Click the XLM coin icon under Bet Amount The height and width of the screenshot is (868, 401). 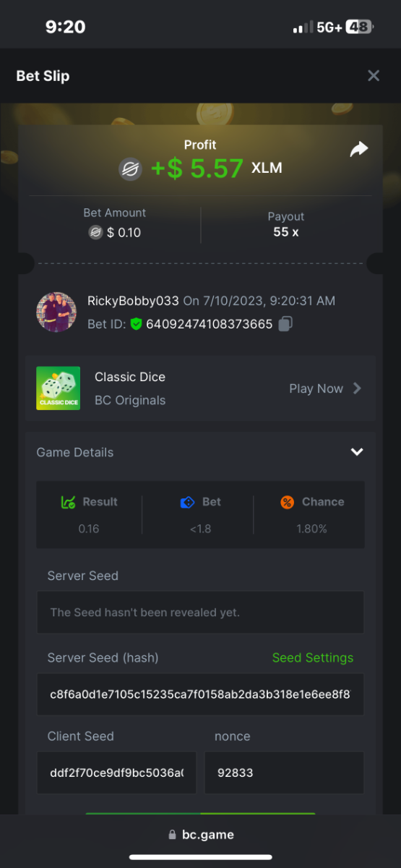click(95, 232)
